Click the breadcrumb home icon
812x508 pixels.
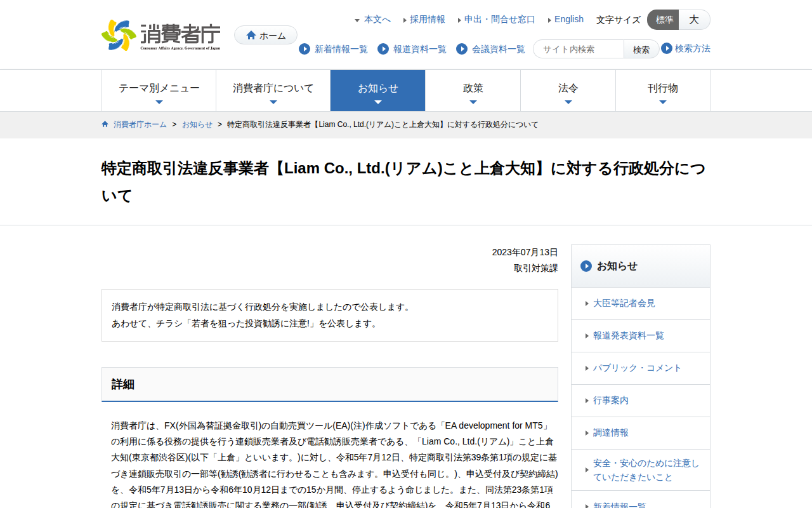coord(105,124)
